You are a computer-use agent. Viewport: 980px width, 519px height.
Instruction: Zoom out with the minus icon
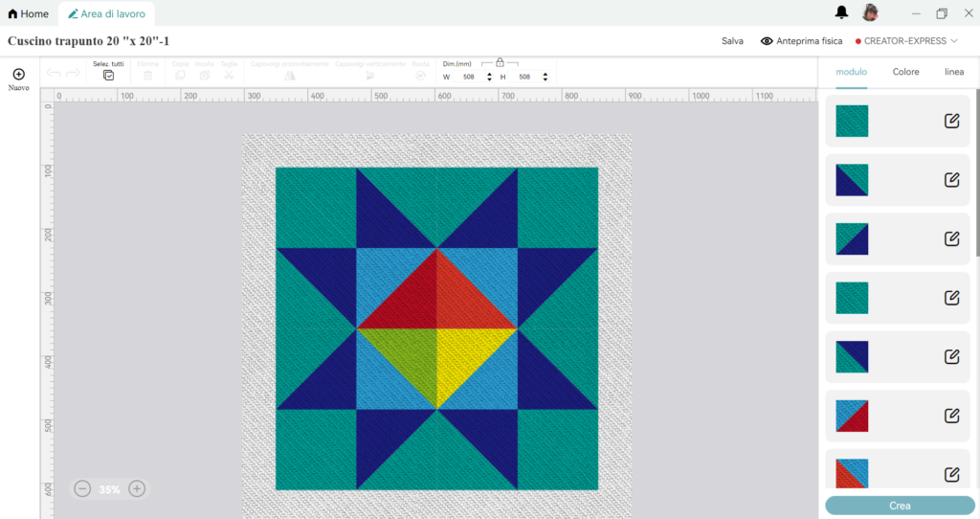[x=82, y=489]
